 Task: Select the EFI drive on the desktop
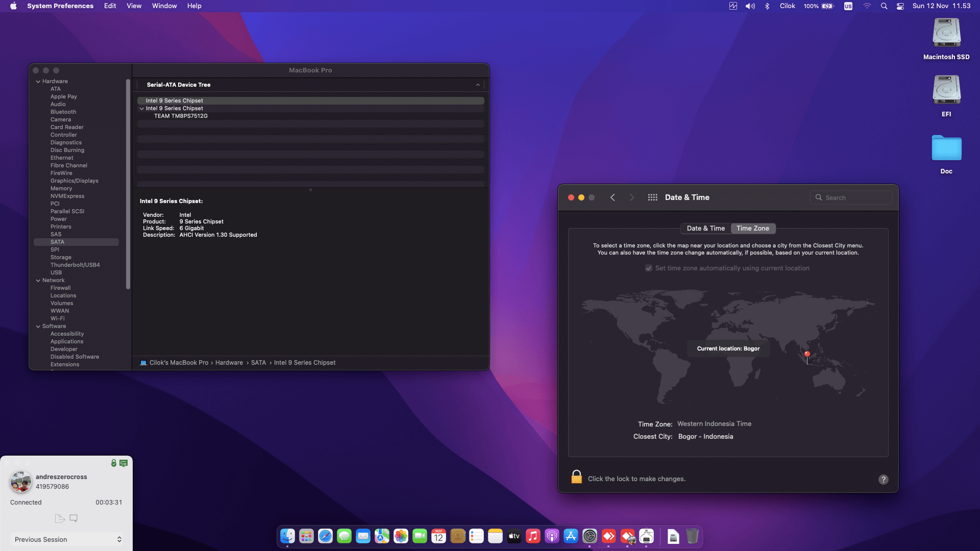coord(946,96)
